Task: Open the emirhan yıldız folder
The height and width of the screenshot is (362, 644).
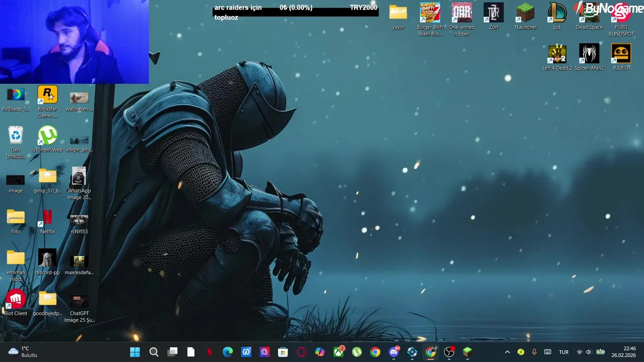Action: [x=16, y=266]
